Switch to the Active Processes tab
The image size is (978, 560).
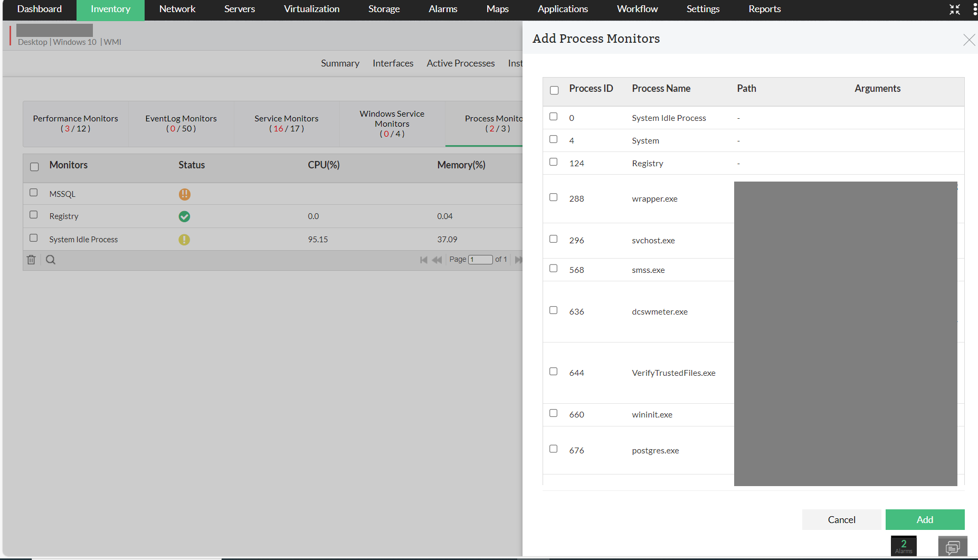pyautogui.click(x=460, y=63)
